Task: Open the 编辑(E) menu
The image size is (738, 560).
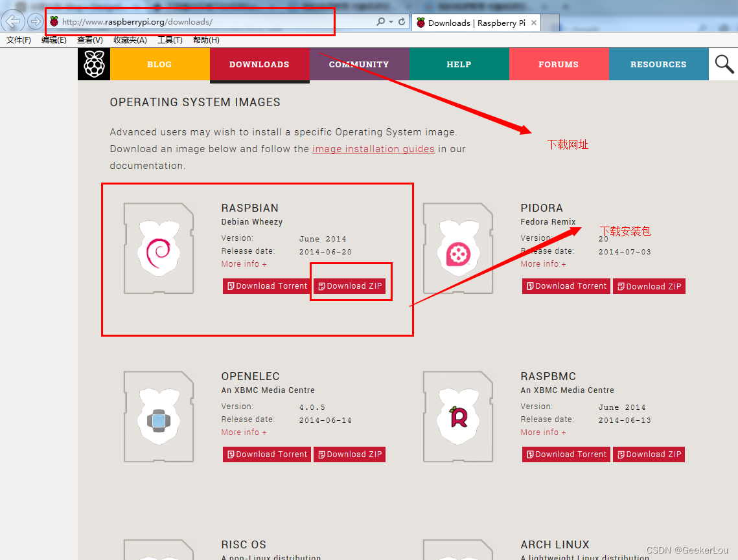Action: pyautogui.click(x=54, y=40)
